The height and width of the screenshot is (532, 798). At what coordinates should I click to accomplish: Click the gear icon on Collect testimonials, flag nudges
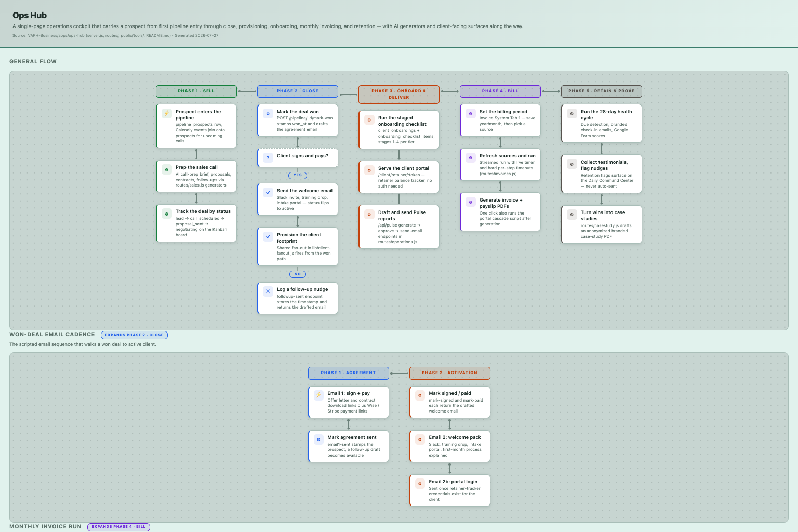[x=572, y=164]
